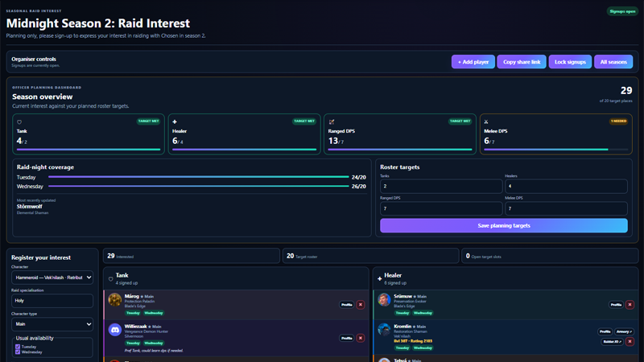644x362 pixels.
Task: Open Srùmuw's Profile
Action: (616, 305)
